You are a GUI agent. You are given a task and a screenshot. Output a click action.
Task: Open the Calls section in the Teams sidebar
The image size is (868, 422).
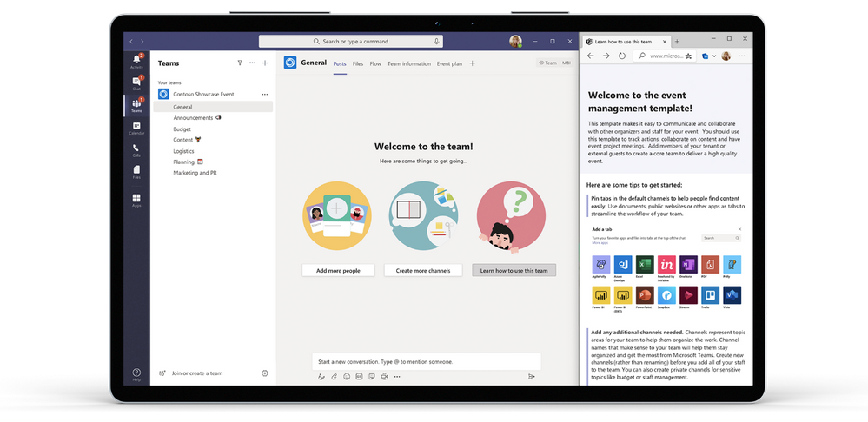tap(136, 150)
